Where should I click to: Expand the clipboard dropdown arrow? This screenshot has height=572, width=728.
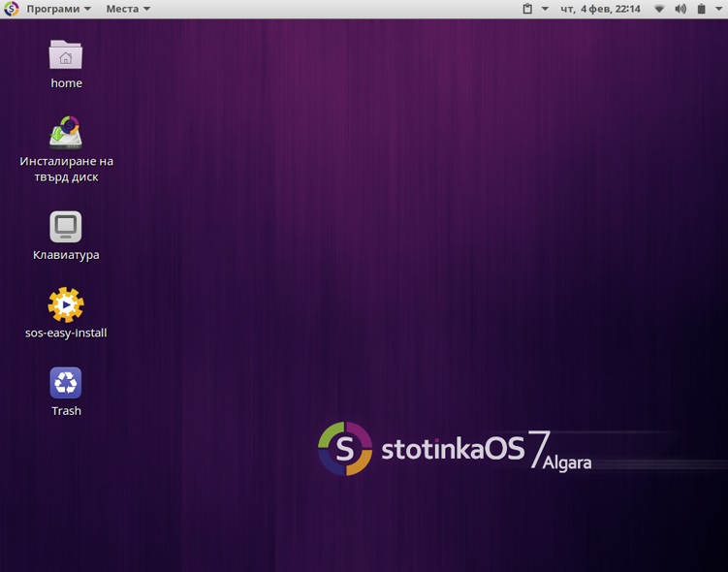[x=545, y=9]
